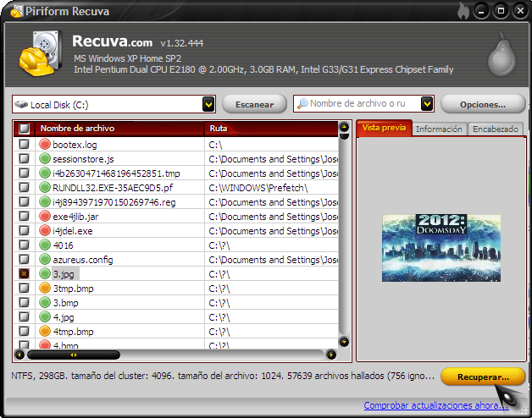Click the orange status dot beside 3tmp.bmp
This screenshot has height=418, width=532.
[x=45, y=289]
